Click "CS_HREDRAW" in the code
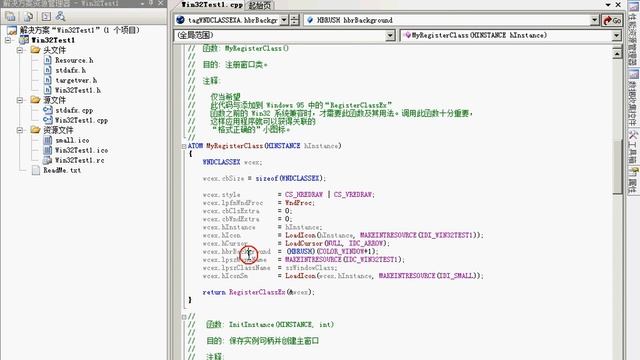 coord(304,195)
